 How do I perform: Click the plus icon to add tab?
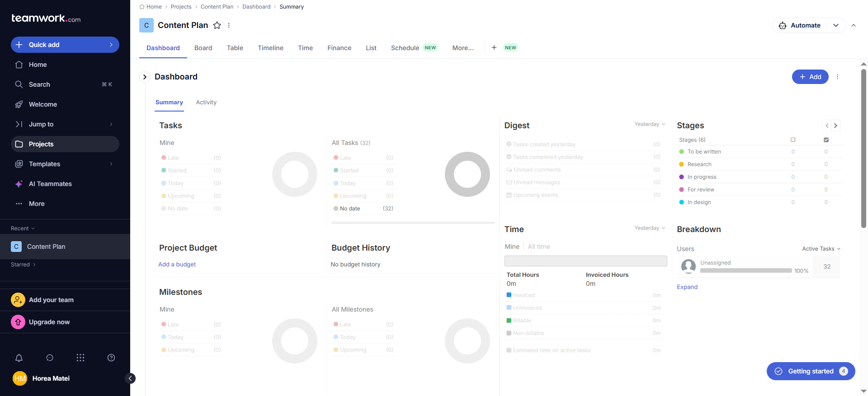point(494,47)
